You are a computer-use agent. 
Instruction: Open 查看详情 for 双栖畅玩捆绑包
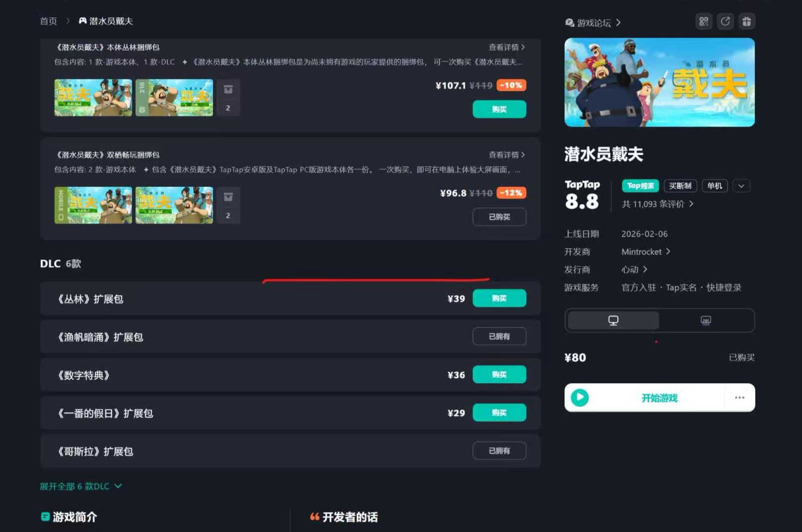507,155
